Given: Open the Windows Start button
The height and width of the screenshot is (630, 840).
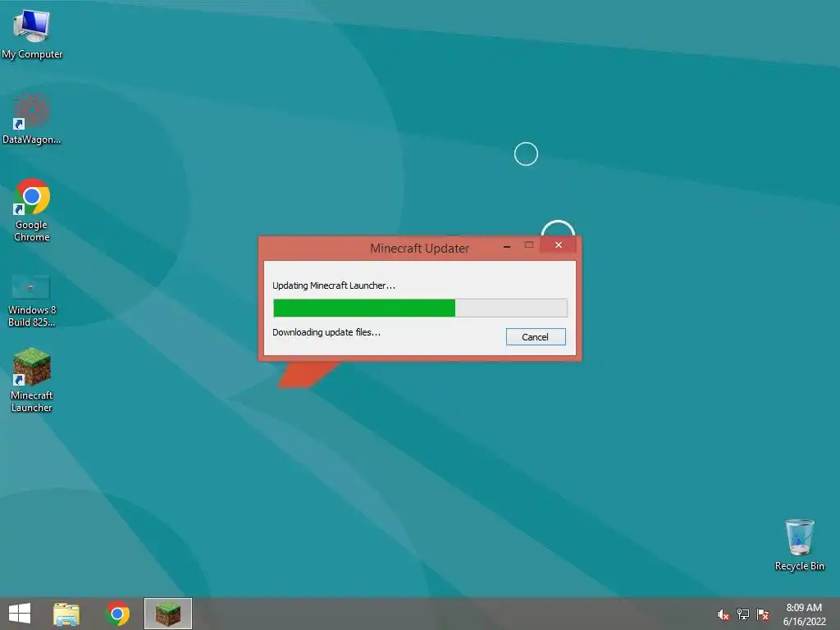Looking at the screenshot, I should coord(20,614).
